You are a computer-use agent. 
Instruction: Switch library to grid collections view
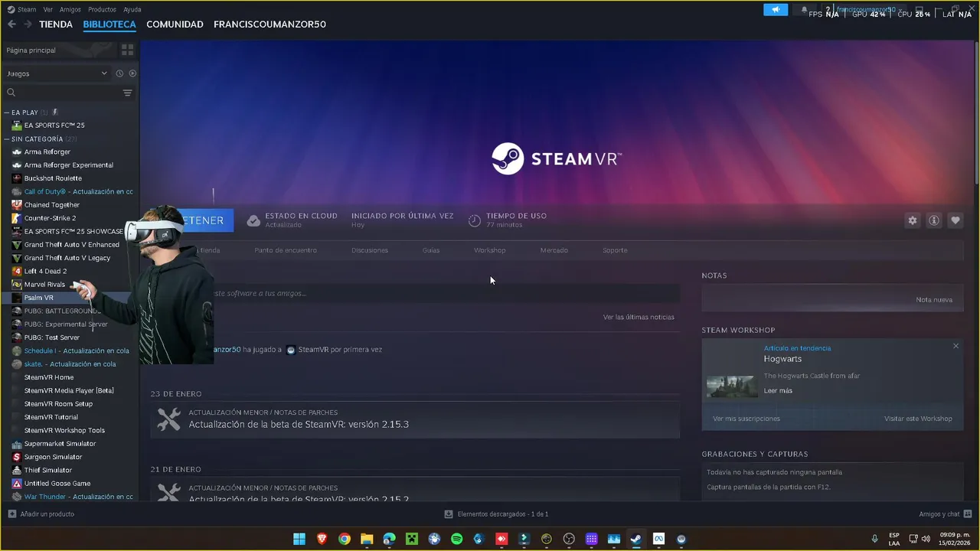[x=127, y=50]
